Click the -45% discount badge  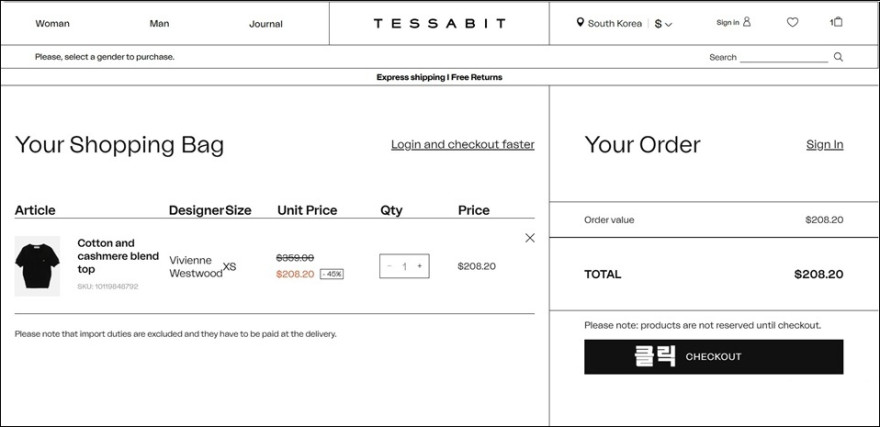coord(331,274)
